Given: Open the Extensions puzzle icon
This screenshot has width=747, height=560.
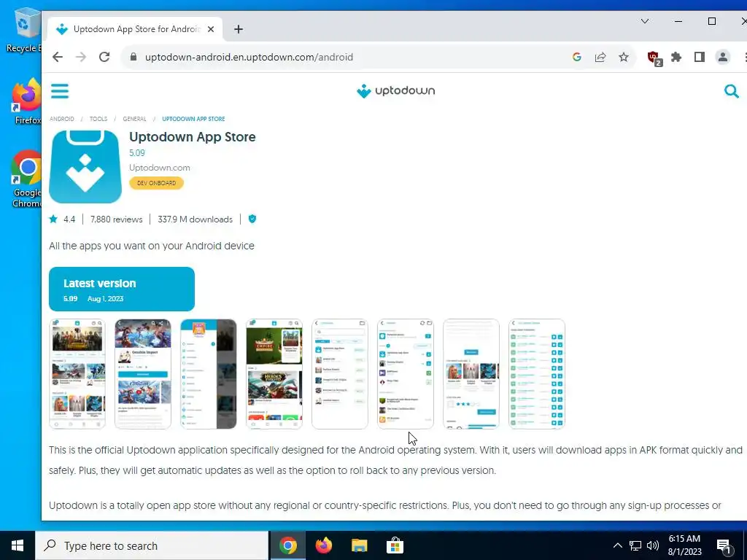Looking at the screenshot, I should (676, 57).
